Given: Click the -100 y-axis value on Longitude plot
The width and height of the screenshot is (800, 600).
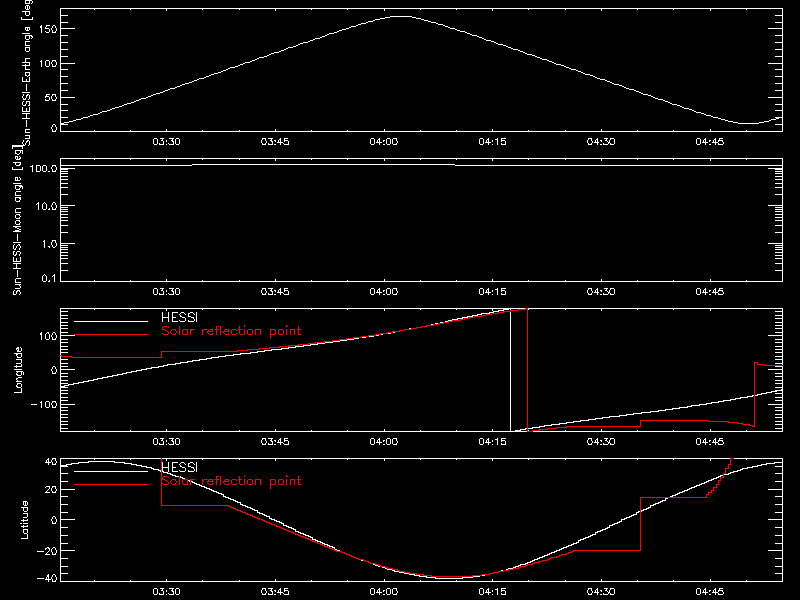Looking at the screenshot, I should [44, 404].
